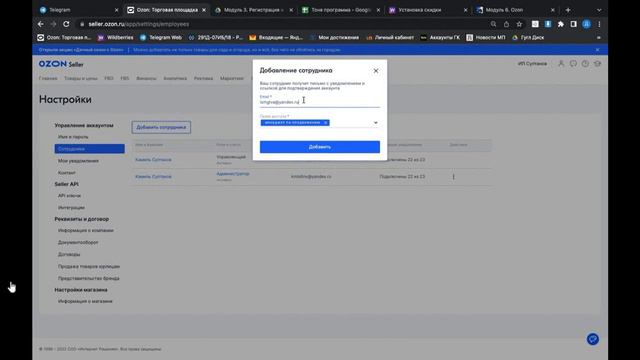Open the education cap icon in header
This screenshot has width=640, height=360.
597,64
